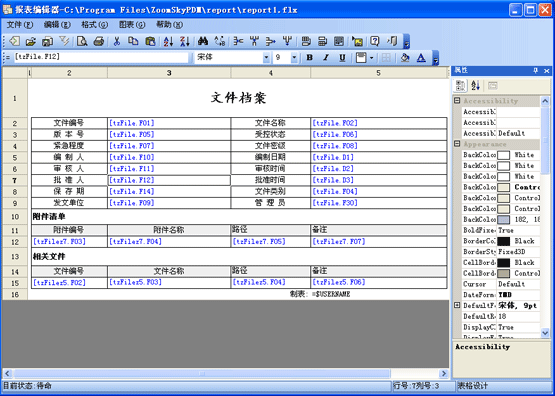Viewport: 555px width, 396px height.
Task: Click the insert column icon
Action: coord(254,41)
